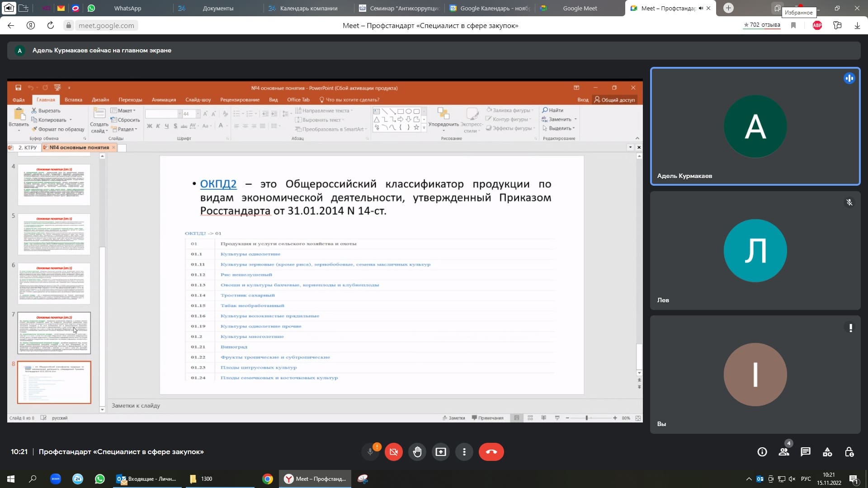Click the present screen icon

440,452
